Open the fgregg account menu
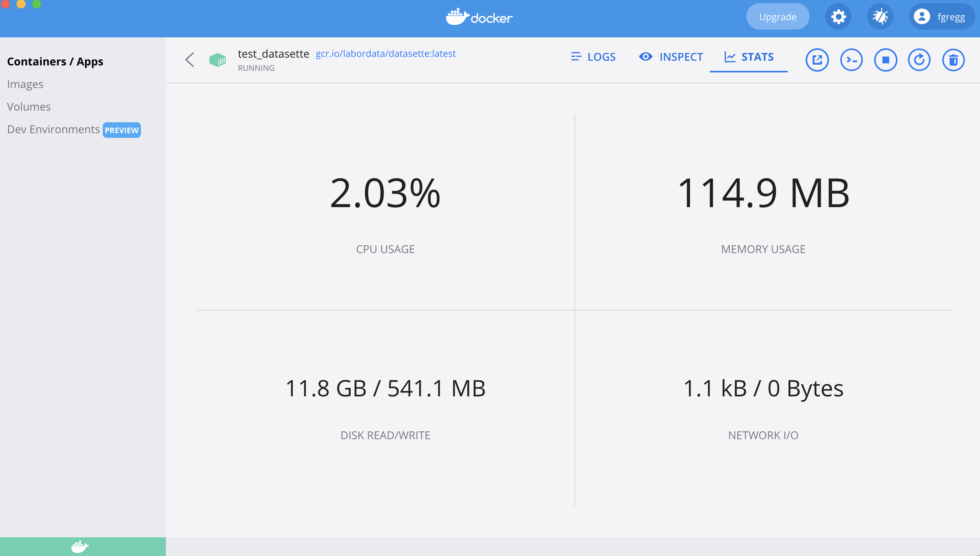The height and width of the screenshot is (556, 980). coord(941,16)
